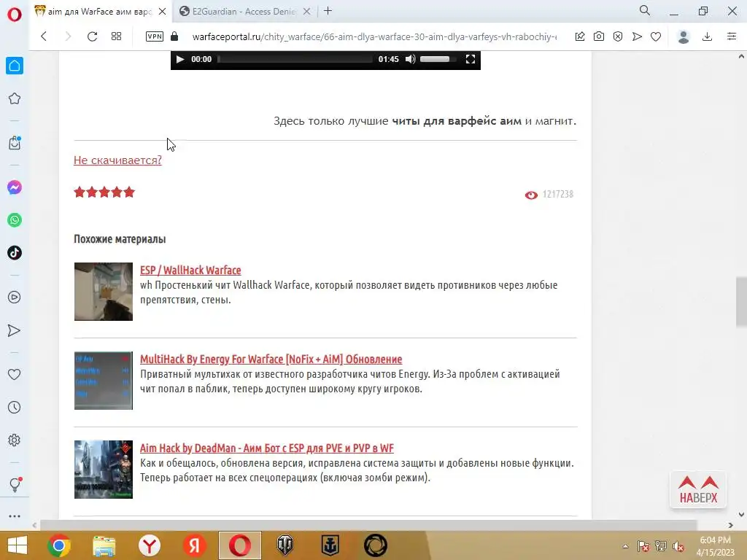This screenshot has width=747, height=560.
Task: Open World of Warships anchor icon in the taskbar
Action: [330, 545]
